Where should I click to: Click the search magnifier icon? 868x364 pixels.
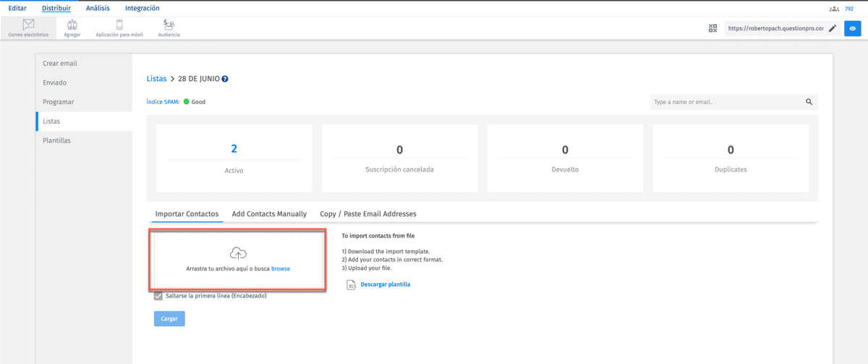tap(809, 102)
